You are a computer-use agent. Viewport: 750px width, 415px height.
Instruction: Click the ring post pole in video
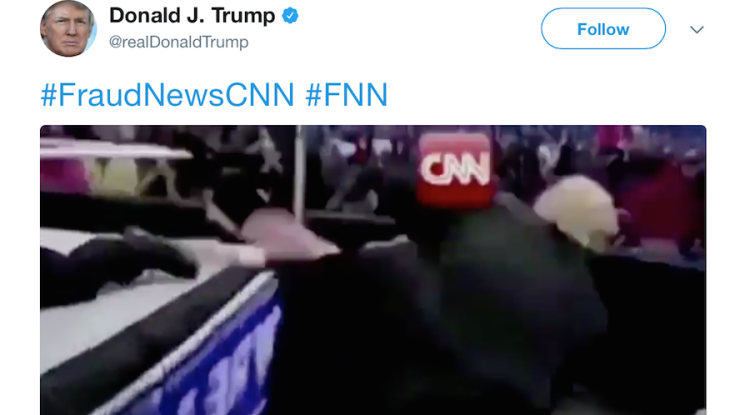pyautogui.click(x=299, y=175)
